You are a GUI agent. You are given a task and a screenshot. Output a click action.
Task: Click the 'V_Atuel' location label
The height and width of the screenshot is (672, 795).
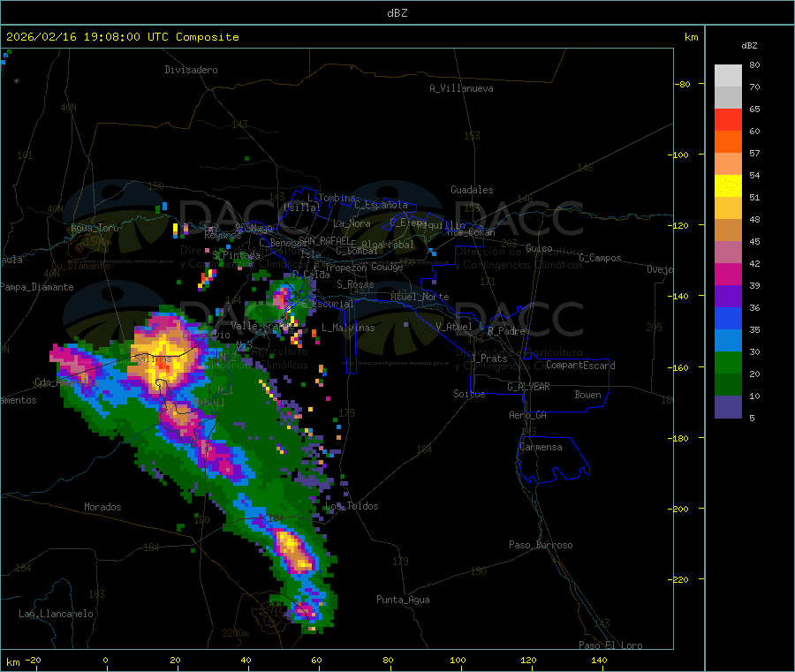tap(454, 327)
